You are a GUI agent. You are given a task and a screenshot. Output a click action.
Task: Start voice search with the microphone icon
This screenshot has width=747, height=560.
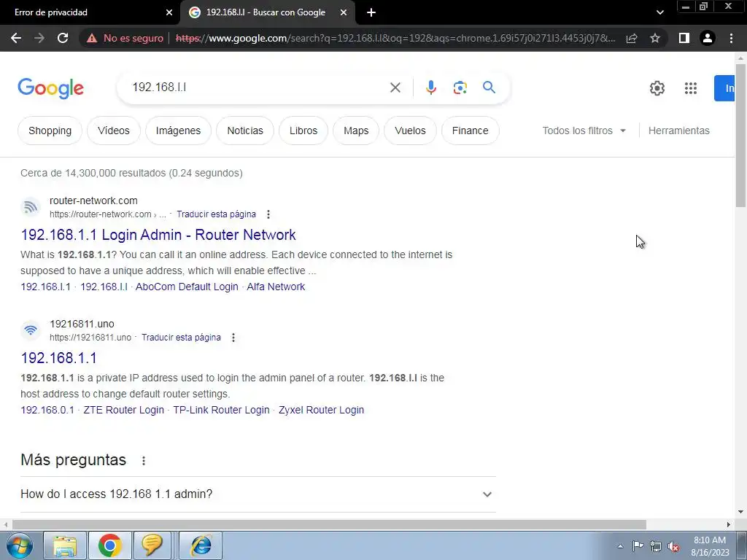click(x=430, y=87)
